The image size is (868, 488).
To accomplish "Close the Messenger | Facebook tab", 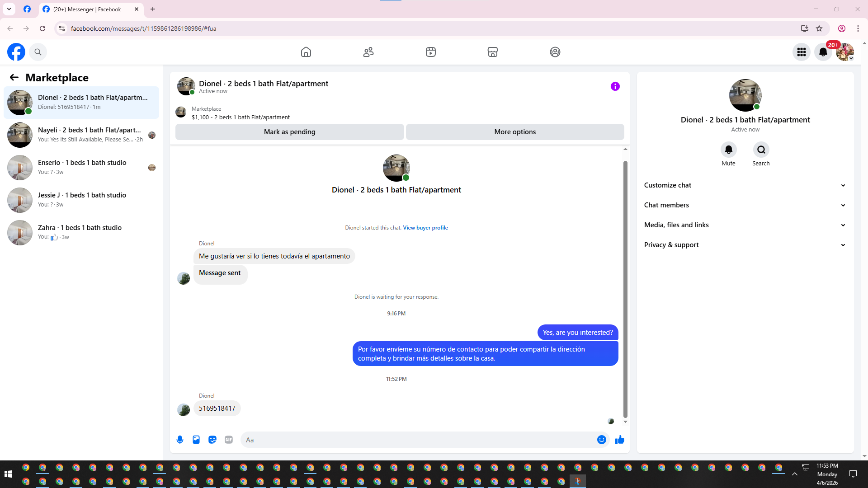I will pos(137,9).
